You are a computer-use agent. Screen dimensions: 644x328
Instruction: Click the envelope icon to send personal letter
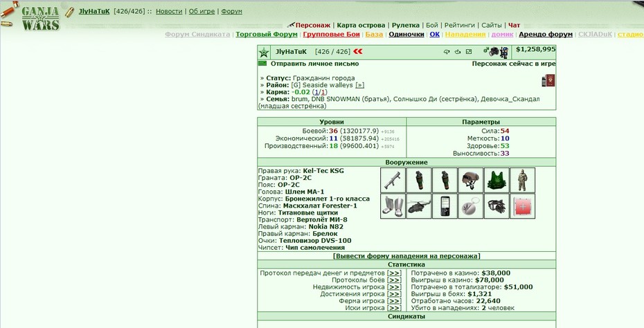[x=262, y=63]
